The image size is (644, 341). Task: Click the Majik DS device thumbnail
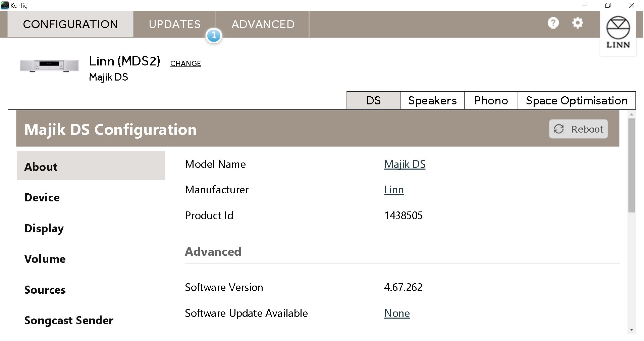(49, 65)
